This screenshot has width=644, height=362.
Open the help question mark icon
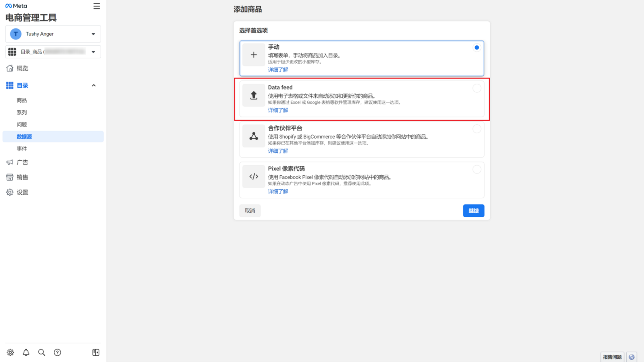pyautogui.click(x=57, y=352)
